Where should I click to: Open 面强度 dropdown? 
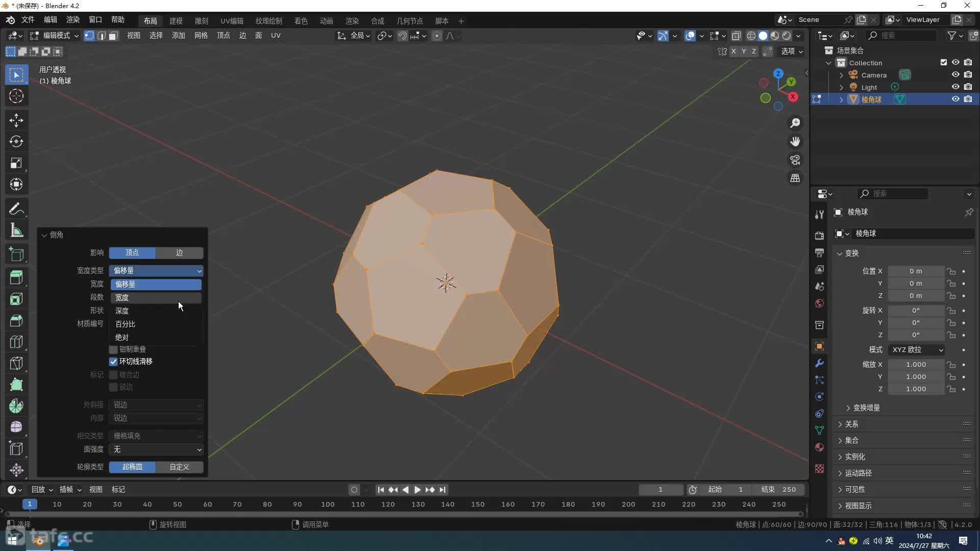pyautogui.click(x=156, y=449)
